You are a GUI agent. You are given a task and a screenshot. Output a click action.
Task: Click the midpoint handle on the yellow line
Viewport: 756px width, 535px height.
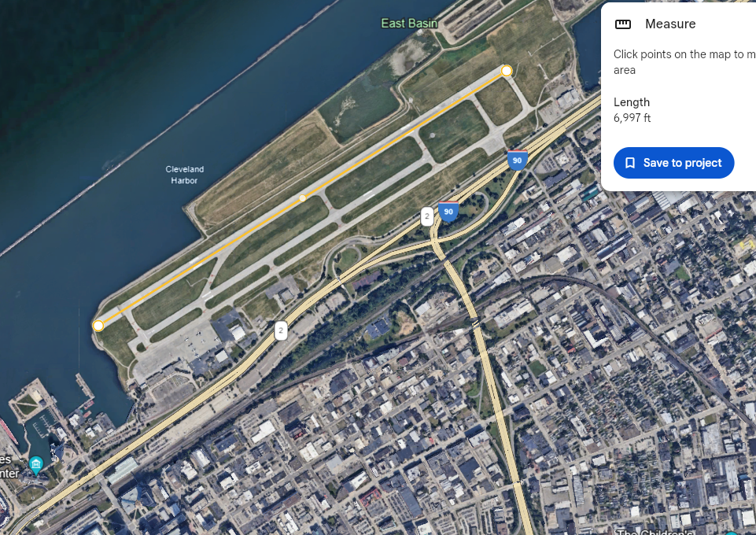tap(302, 198)
